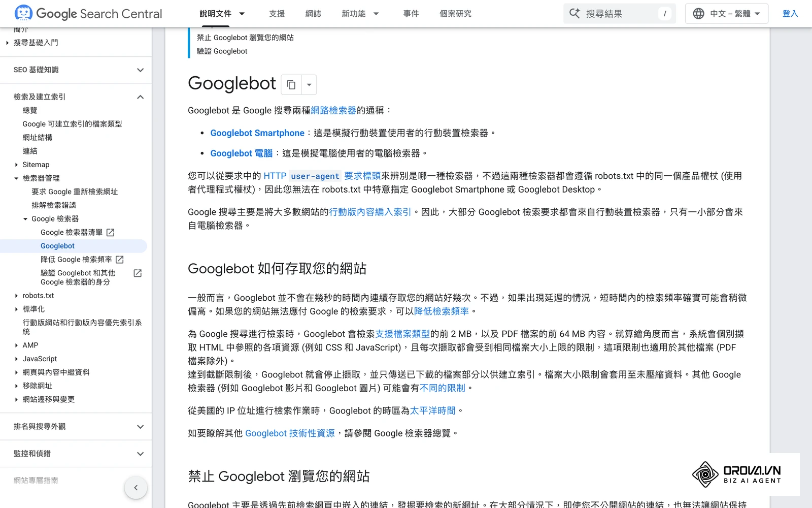Screen dimensions: 812x508
Task: Open 網址結構 sidebar item
Action: pos(38,138)
